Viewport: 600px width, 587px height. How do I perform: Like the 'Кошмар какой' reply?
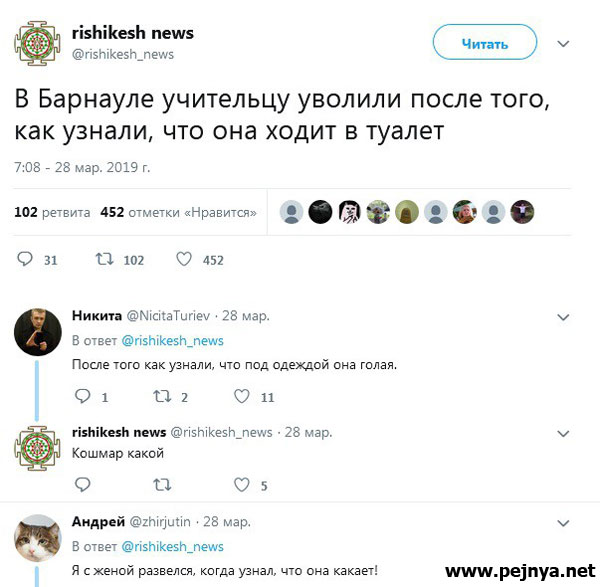pos(242,485)
